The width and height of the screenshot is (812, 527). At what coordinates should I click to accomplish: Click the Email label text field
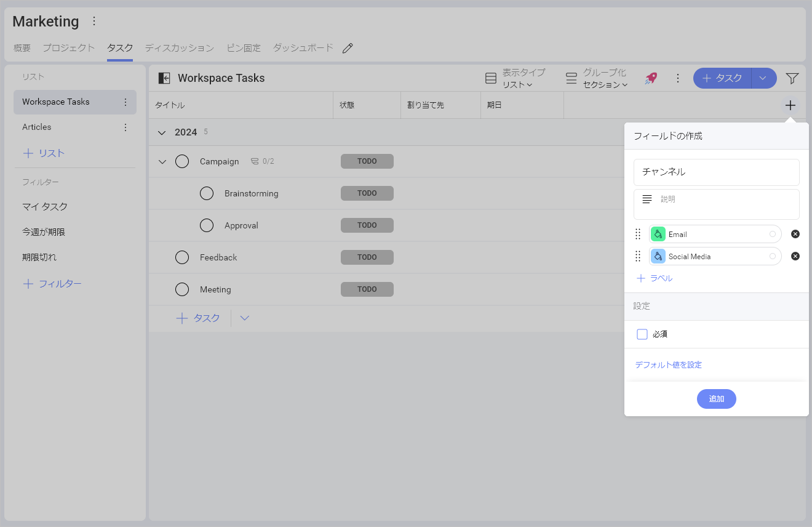[717, 234]
